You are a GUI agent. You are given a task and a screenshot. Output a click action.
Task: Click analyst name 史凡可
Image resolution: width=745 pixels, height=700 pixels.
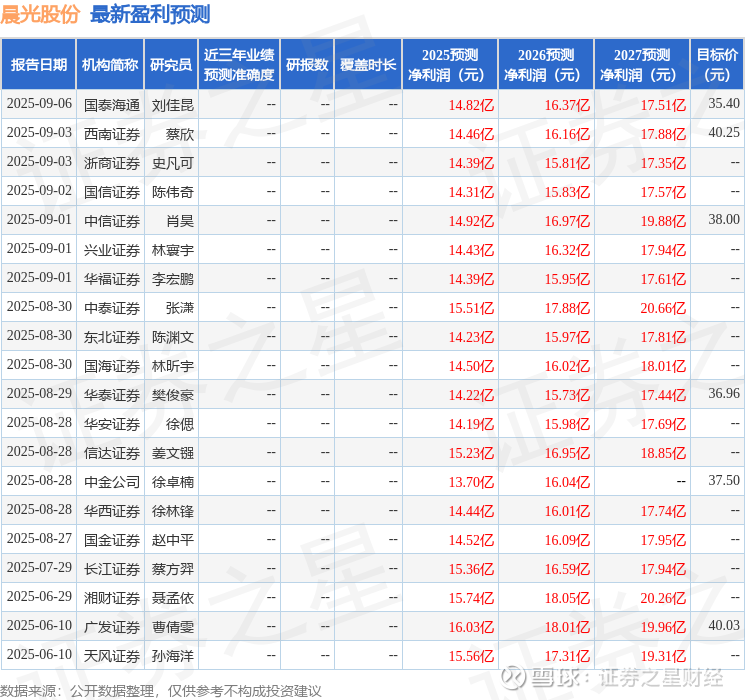tap(173, 163)
